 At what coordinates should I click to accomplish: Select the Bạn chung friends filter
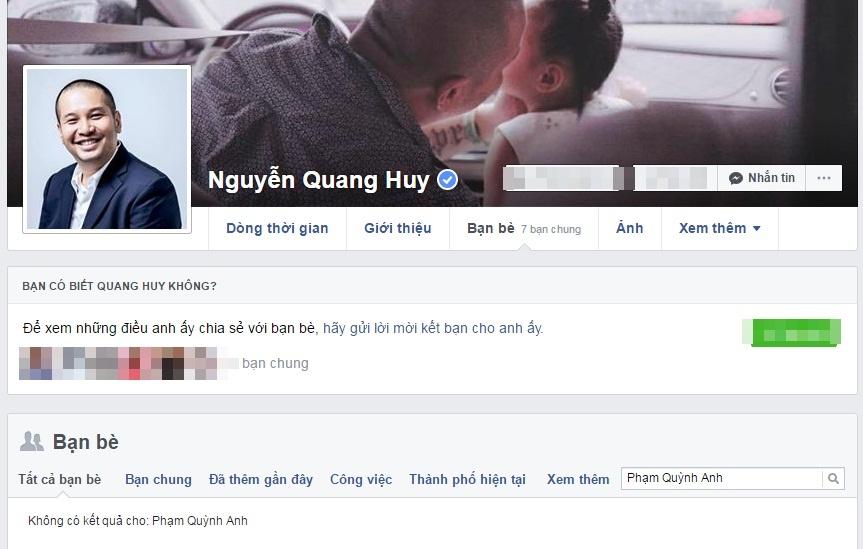click(x=159, y=480)
